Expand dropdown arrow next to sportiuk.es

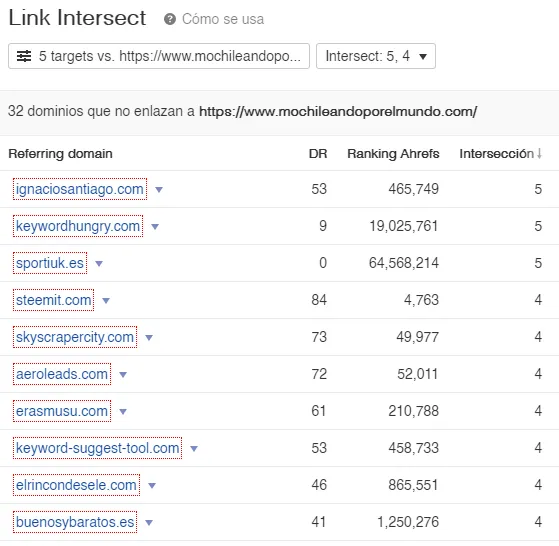(x=99, y=264)
